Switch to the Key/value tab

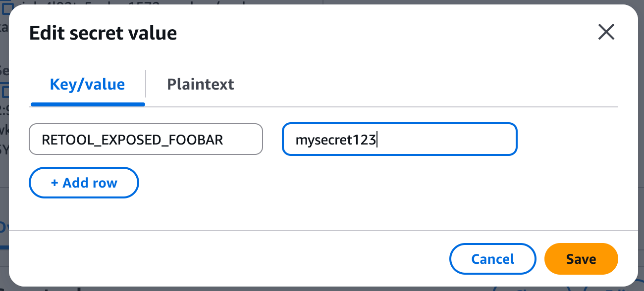[x=87, y=84]
